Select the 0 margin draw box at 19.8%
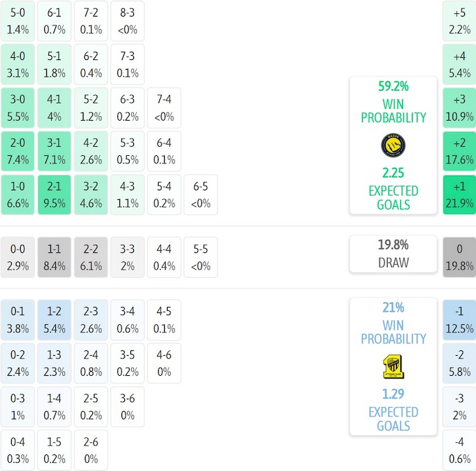This screenshot has height=471, width=476. [459, 257]
